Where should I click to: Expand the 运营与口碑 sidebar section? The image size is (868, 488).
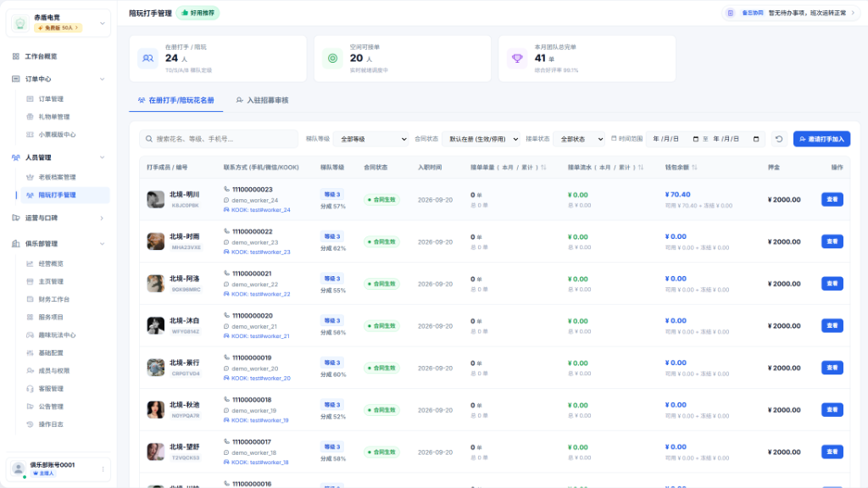58,218
